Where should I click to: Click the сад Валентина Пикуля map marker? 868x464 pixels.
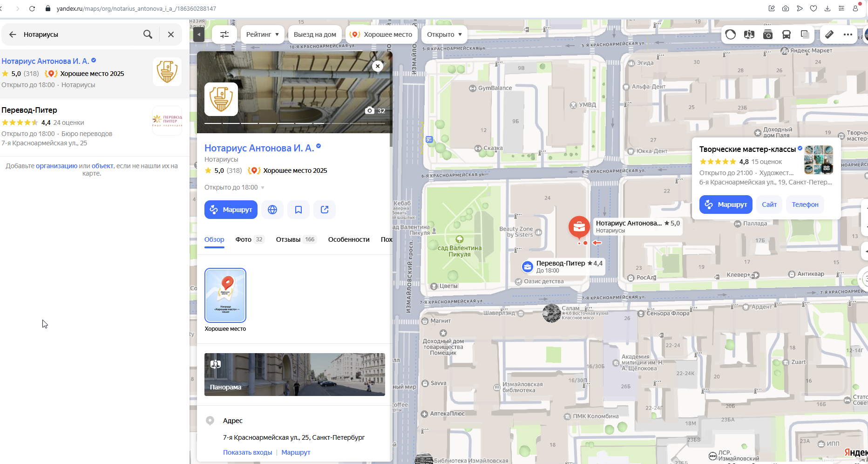tap(460, 239)
